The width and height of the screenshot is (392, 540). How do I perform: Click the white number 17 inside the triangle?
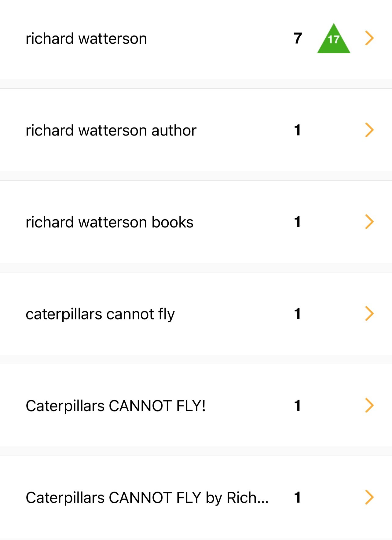334,39
